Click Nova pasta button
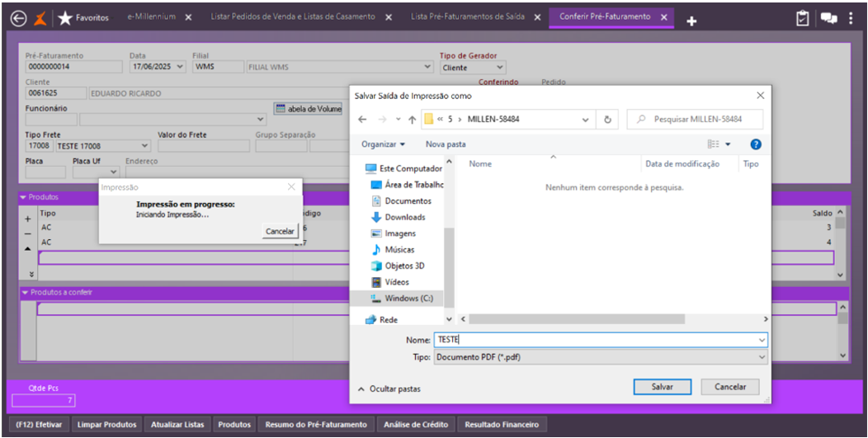 (x=446, y=144)
